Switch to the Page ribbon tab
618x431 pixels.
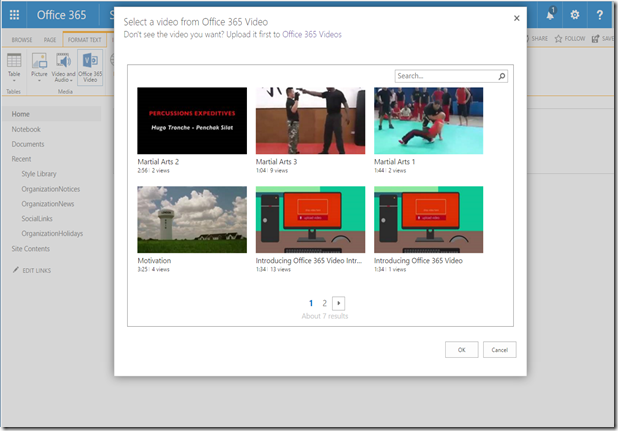50,40
